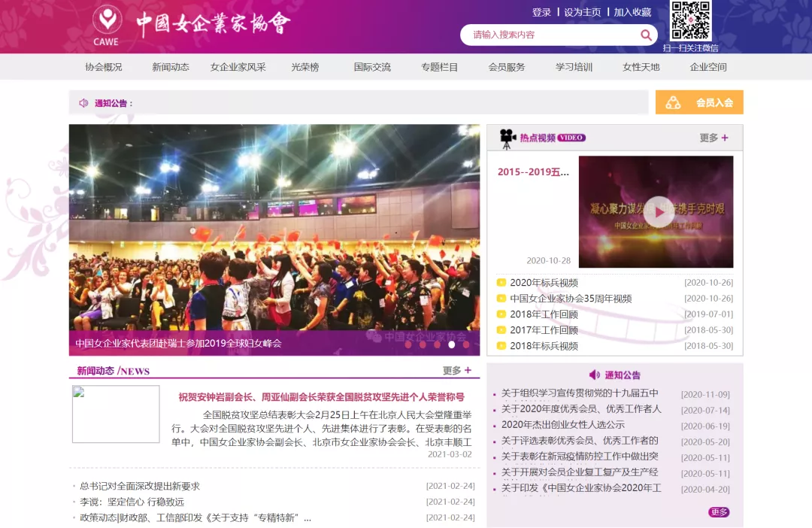812x528 pixels.
Task: Open the 光荣榜 menu
Action: point(305,67)
